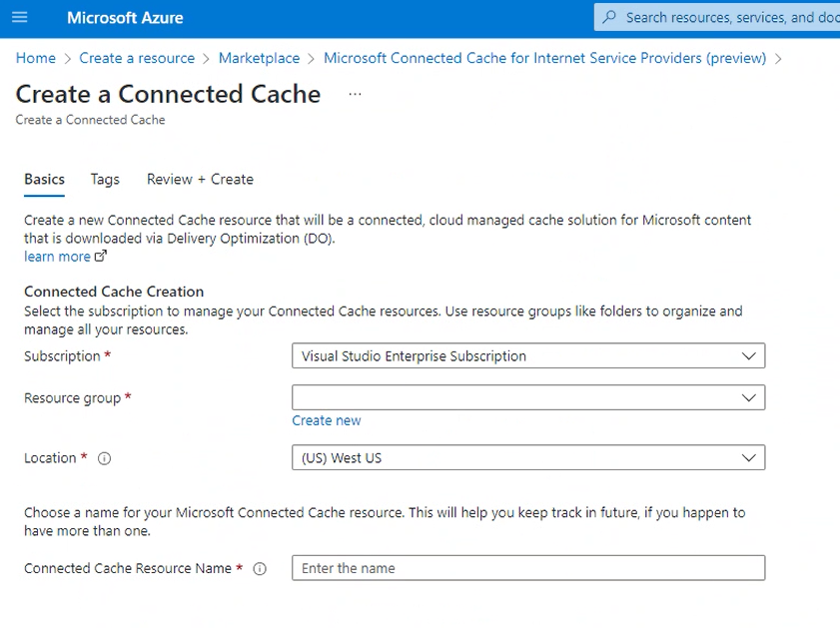Switch to the Tags tab
This screenshot has width=840, height=628.
tap(105, 180)
